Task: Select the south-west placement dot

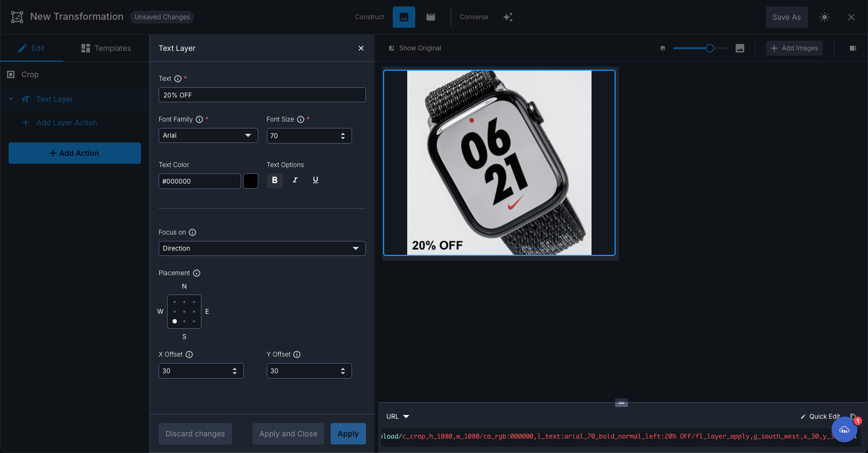Action: click(x=175, y=321)
